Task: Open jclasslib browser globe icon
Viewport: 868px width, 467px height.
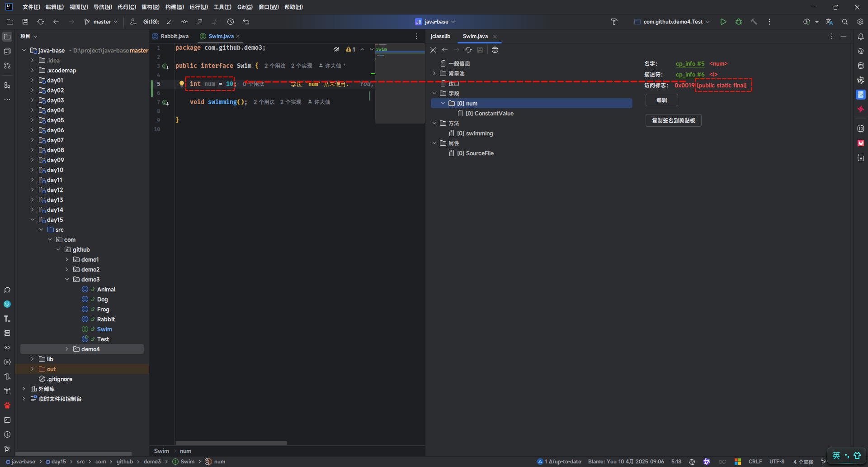Action: (x=495, y=50)
